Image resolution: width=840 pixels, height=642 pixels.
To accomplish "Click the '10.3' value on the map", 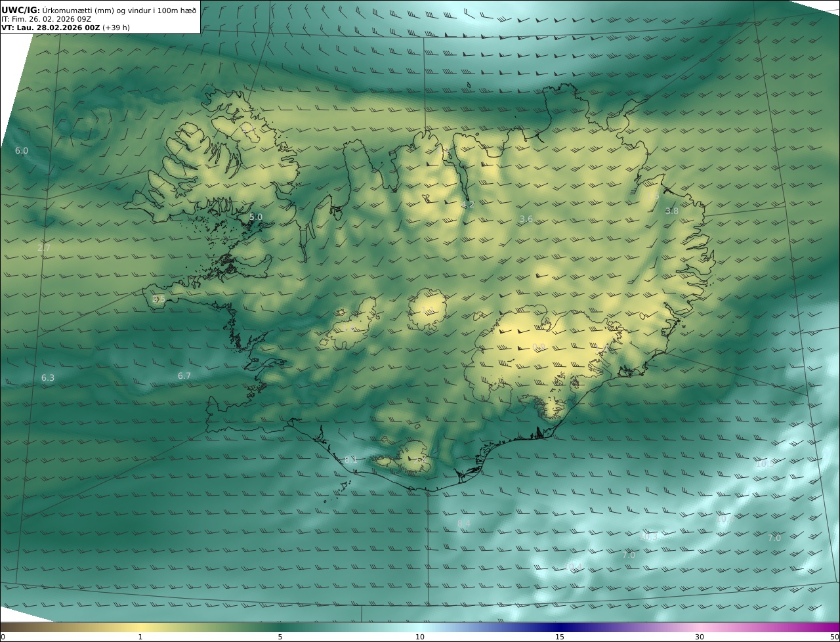I will click(x=649, y=537).
